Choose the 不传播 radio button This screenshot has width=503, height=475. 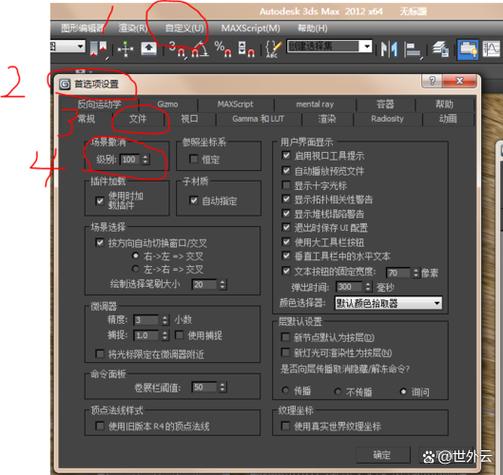coord(337,391)
